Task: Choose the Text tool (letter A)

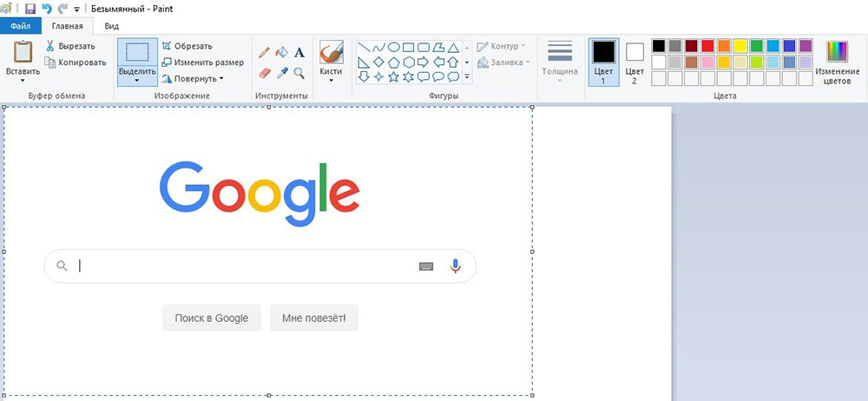Action: 299,52
